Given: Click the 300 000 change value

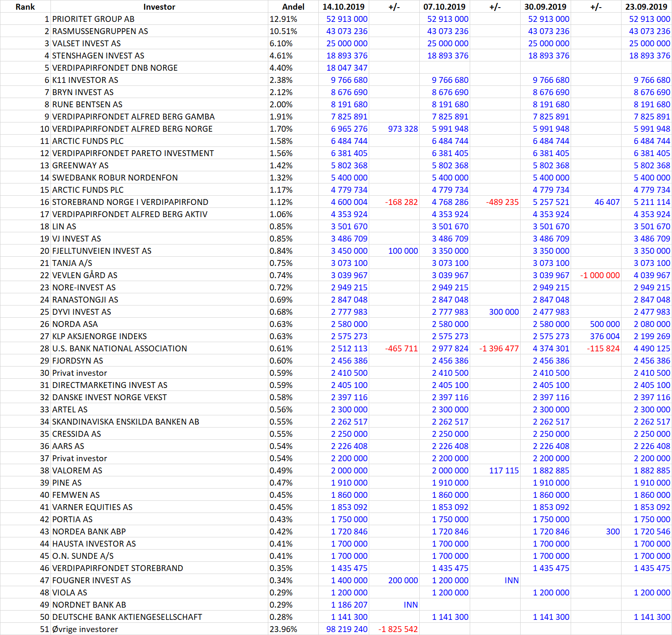Looking at the screenshot, I should [x=504, y=312].
